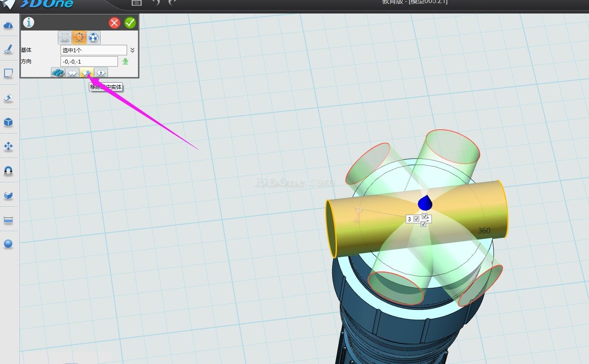Expand the 基体 double-chevron options

tap(132, 50)
